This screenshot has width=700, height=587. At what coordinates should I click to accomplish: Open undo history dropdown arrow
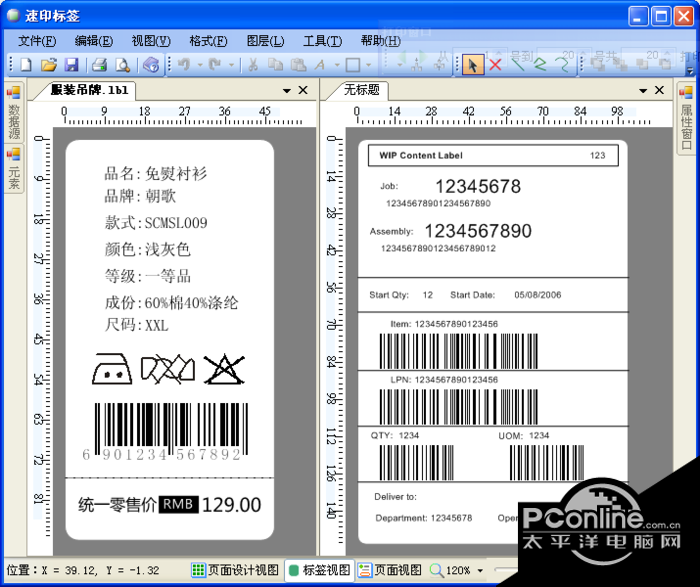tap(200, 65)
